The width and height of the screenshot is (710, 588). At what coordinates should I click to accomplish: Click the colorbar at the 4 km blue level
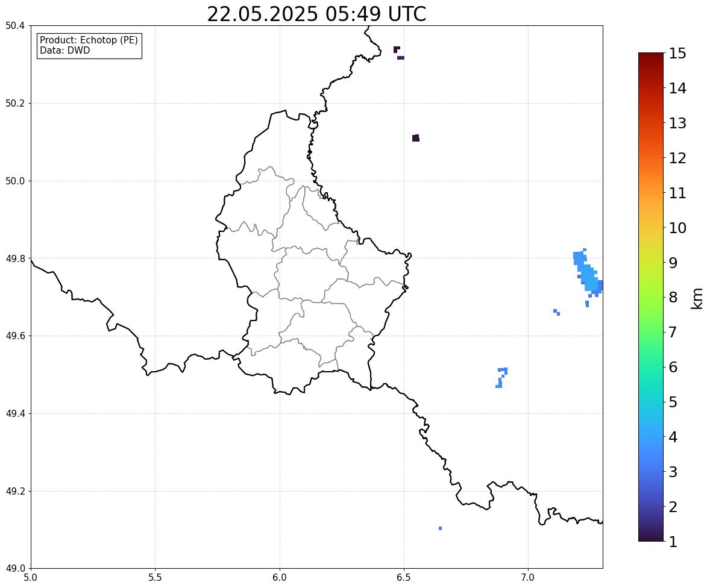[651, 437]
